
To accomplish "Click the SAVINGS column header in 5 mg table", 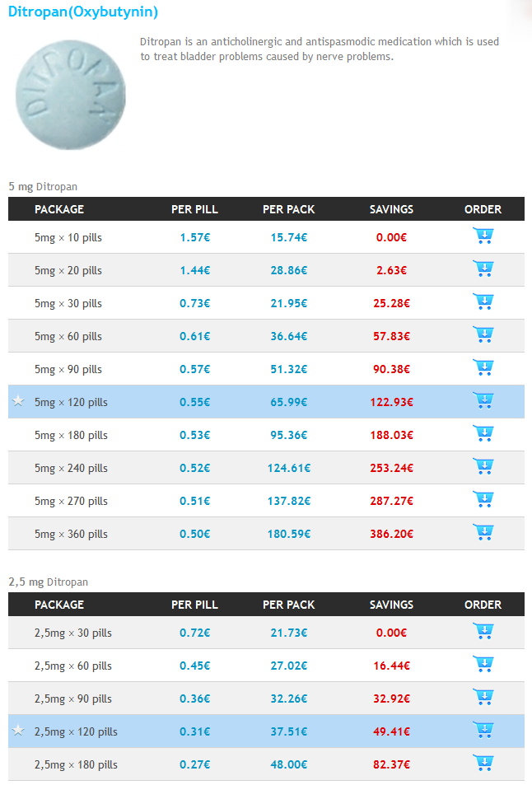I will [391, 209].
